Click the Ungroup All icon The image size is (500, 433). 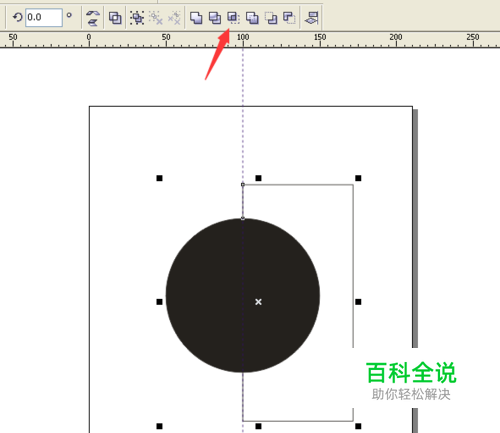tap(174, 18)
